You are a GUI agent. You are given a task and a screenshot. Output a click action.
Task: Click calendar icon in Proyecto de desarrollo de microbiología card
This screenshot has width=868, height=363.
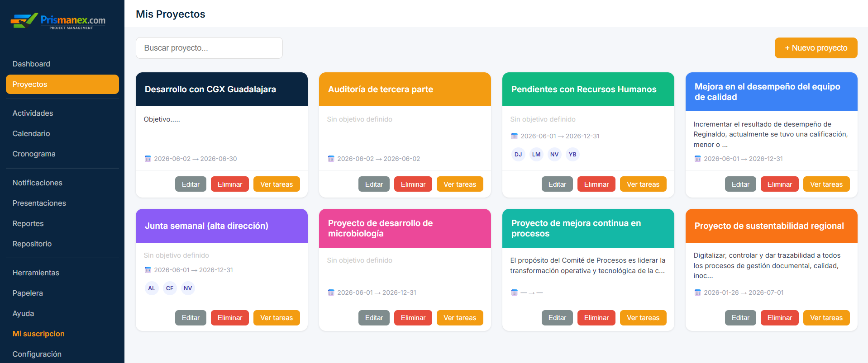click(331, 292)
